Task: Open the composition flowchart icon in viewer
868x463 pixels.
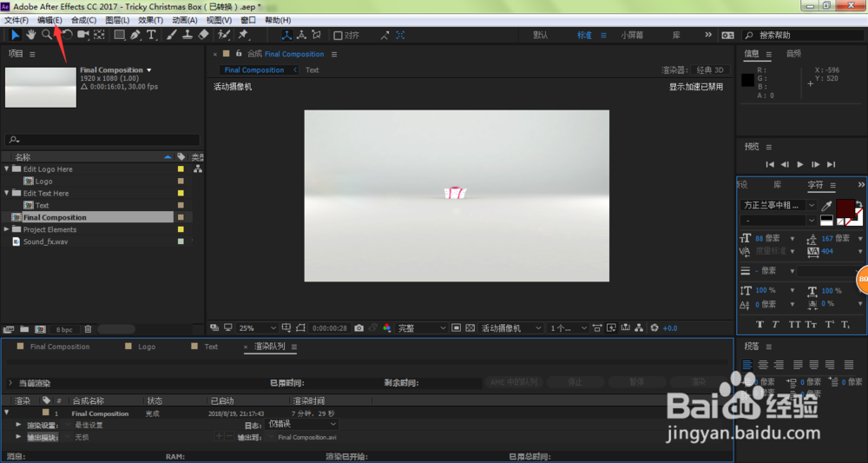Action: [x=639, y=327]
